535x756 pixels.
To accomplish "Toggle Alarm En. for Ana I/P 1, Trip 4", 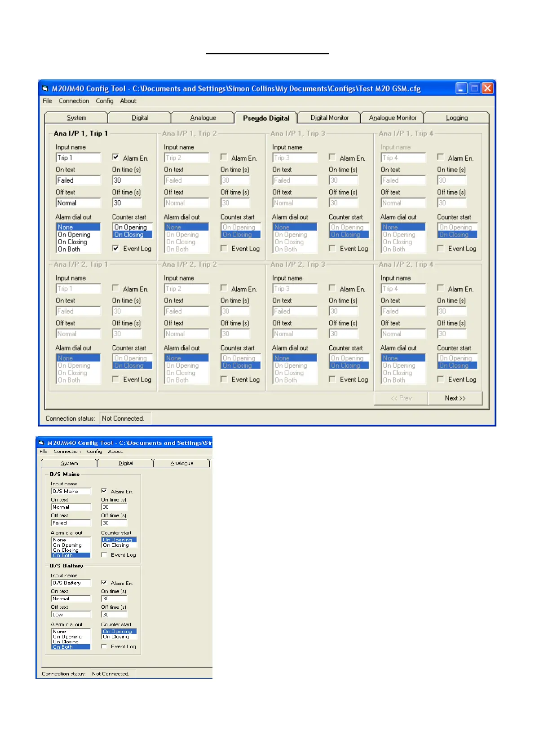I will (440, 157).
